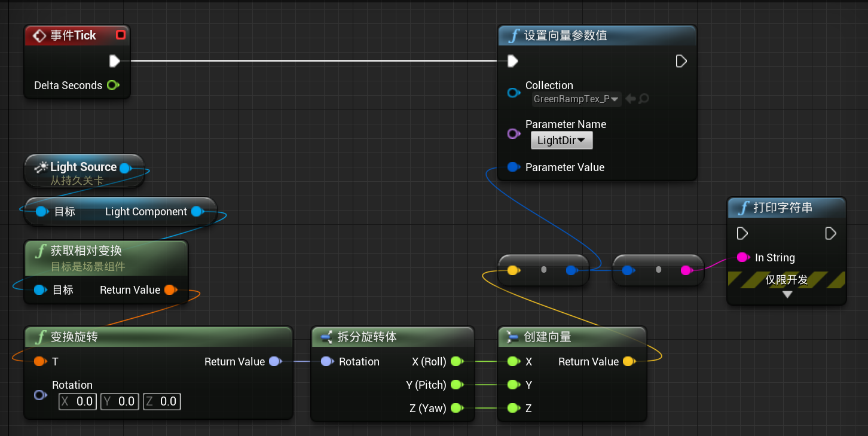
Task: Select the 打印字符串 node title
Action: [783, 208]
